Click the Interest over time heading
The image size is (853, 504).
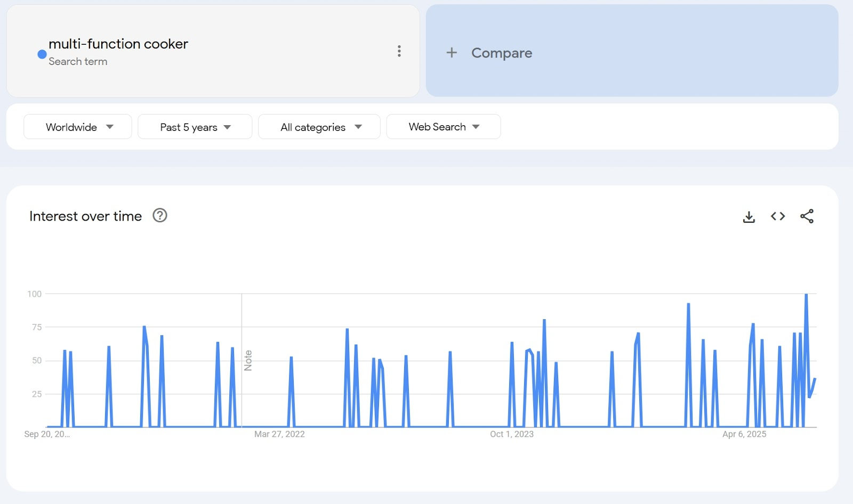point(85,216)
